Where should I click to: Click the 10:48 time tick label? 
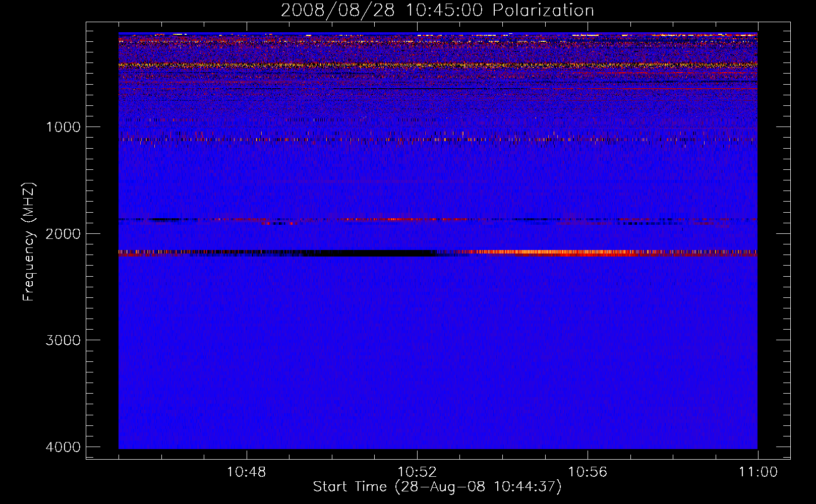pos(247,472)
